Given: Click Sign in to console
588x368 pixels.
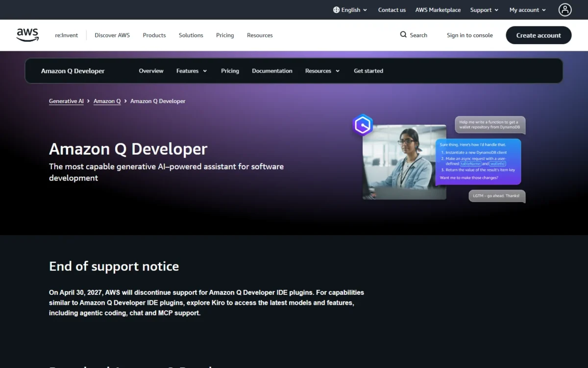Looking at the screenshot, I should [x=470, y=35].
